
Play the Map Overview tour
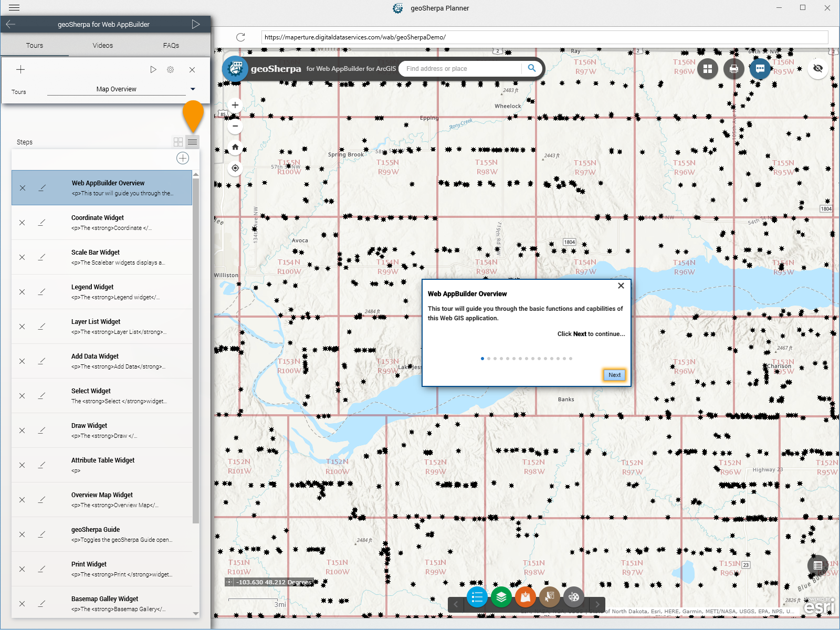tap(153, 69)
